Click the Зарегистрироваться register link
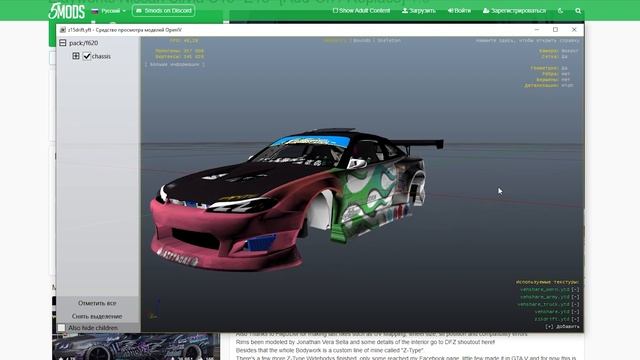This screenshot has width=640, height=360. click(514, 11)
